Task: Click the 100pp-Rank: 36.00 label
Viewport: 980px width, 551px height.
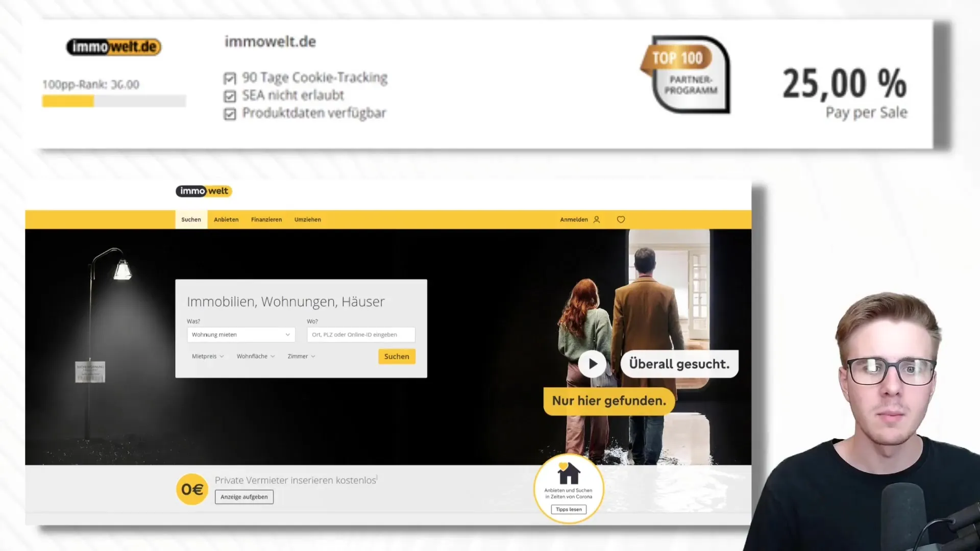Action: tap(90, 85)
